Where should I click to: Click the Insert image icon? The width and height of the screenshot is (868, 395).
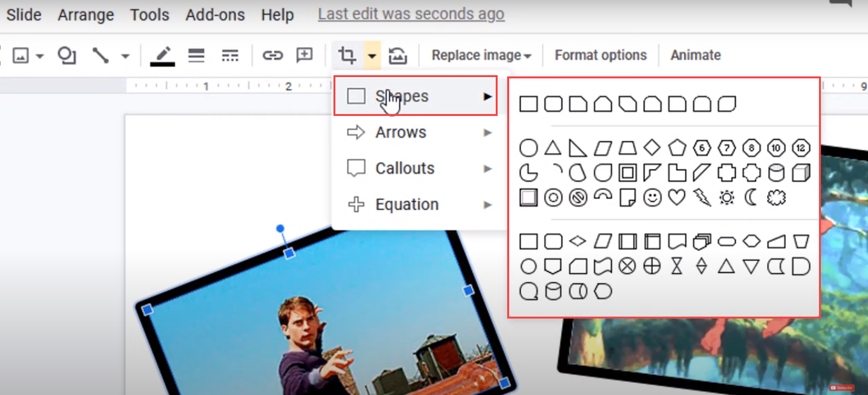21,55
